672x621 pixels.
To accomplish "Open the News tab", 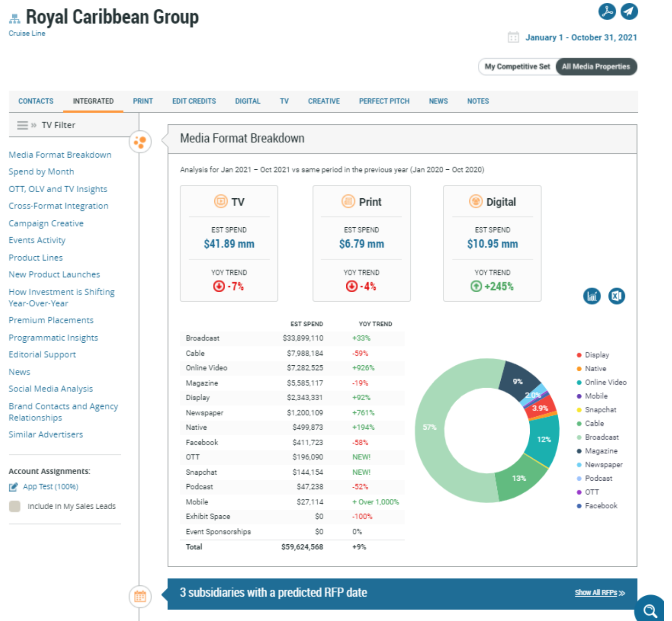I will [438, 101].
